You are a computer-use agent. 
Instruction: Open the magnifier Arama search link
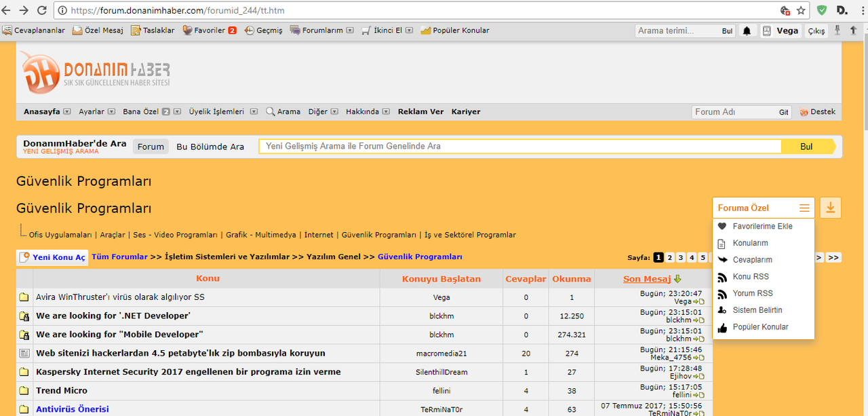click(x=283, y=112)
